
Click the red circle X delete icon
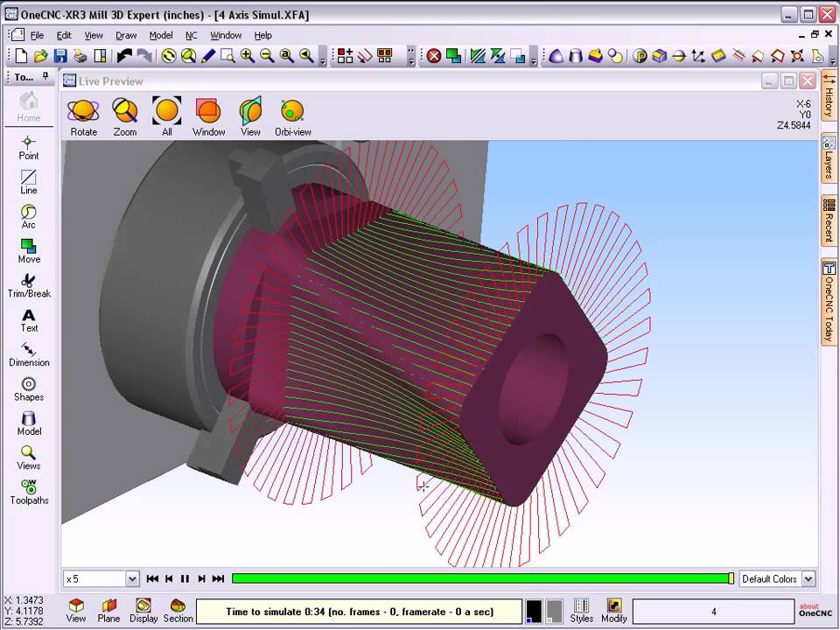click(x=434, y=56)
